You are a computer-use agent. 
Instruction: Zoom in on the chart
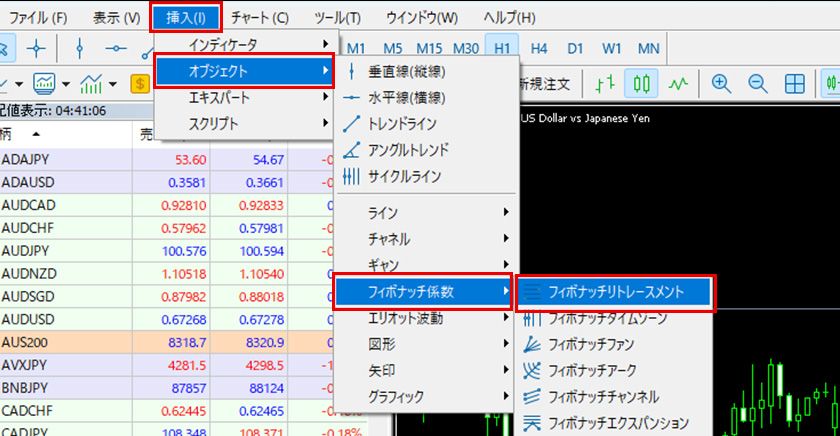pos(720,84)
